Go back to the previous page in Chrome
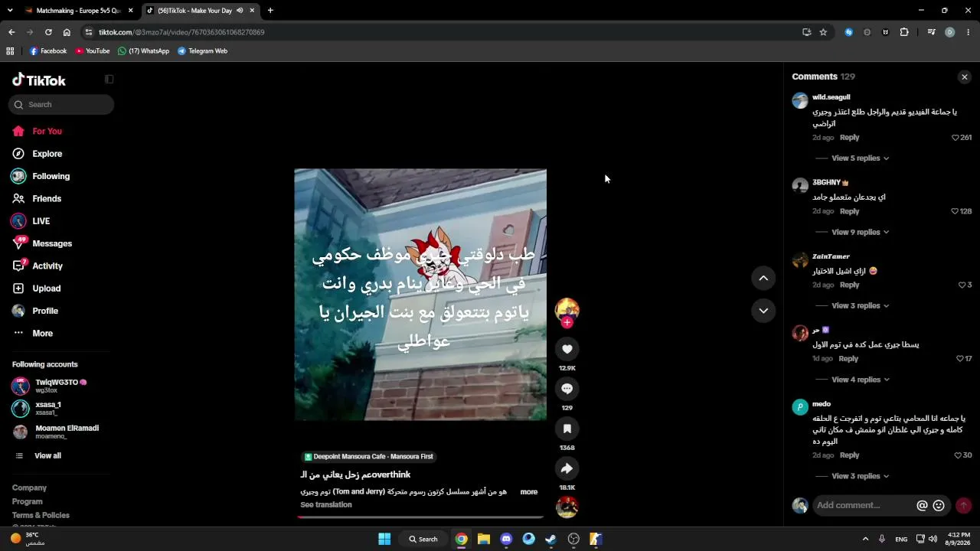The width and height of the screenshot is (980, 551). (11, 32)
